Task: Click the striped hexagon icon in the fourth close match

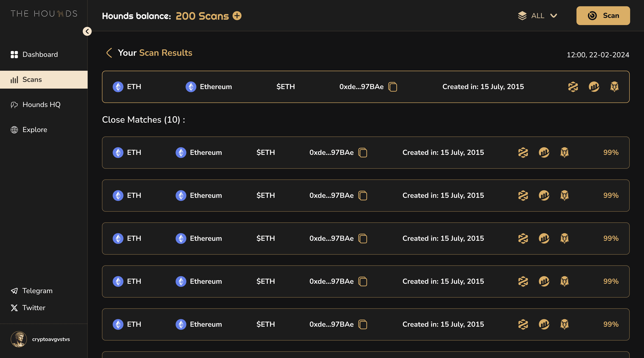Action: (x=523, y=281)
